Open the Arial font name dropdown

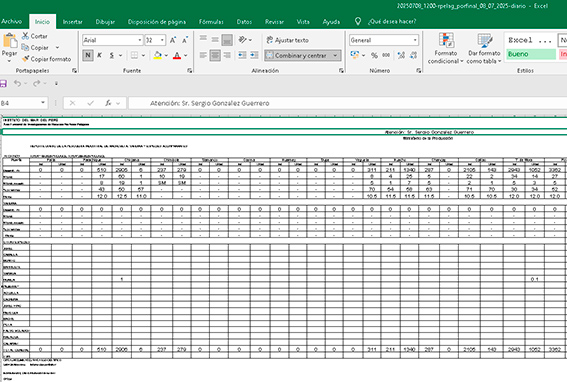pos(140,40)
